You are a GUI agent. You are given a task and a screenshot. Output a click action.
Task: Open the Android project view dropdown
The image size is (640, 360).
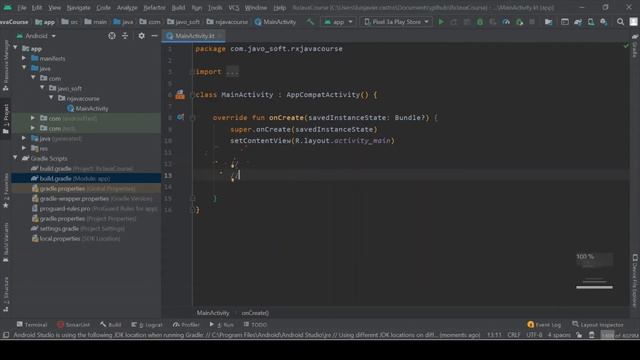tap(36, 36)
